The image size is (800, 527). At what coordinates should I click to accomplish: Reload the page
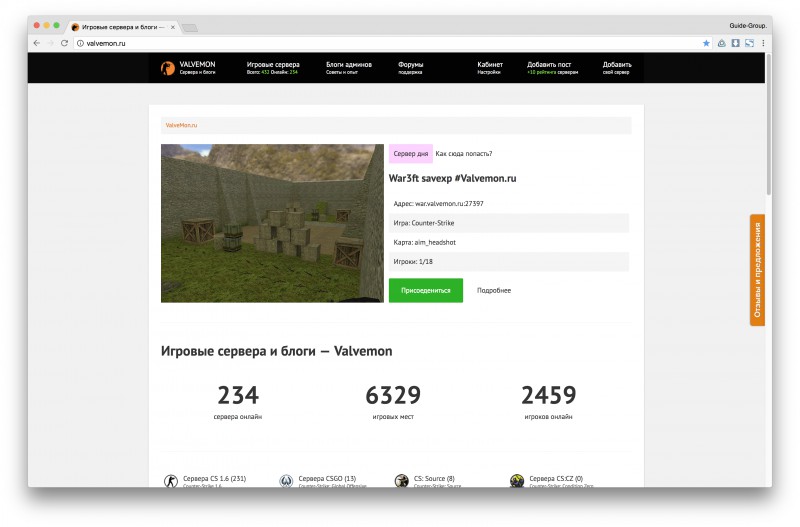click(64, 43)
